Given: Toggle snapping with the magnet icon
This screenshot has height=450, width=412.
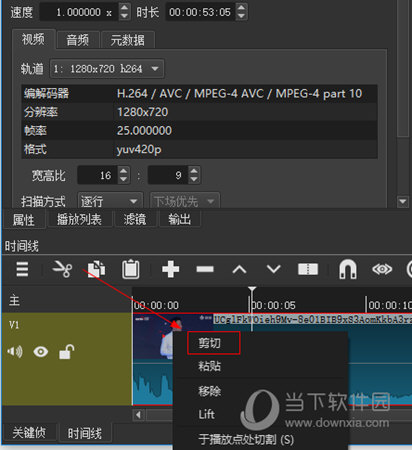Looking at the screenshot, I should click(348, 269).
